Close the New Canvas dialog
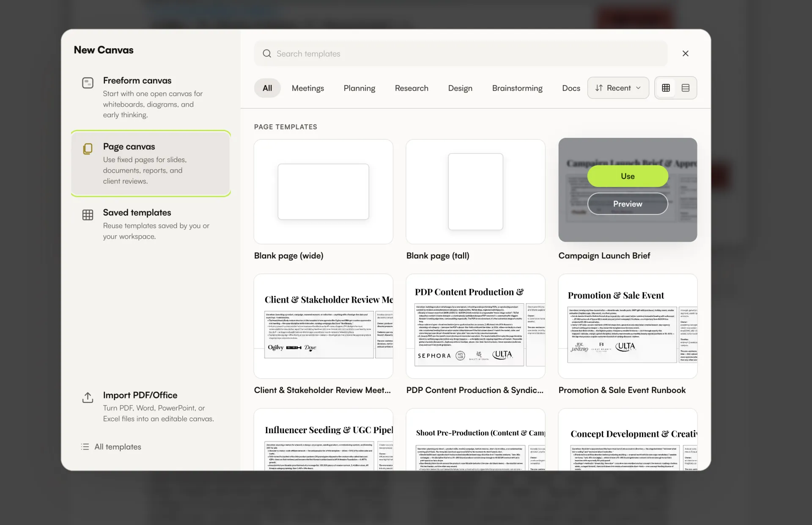The width and height of the screenshot is (812, 525). point(686,53)
